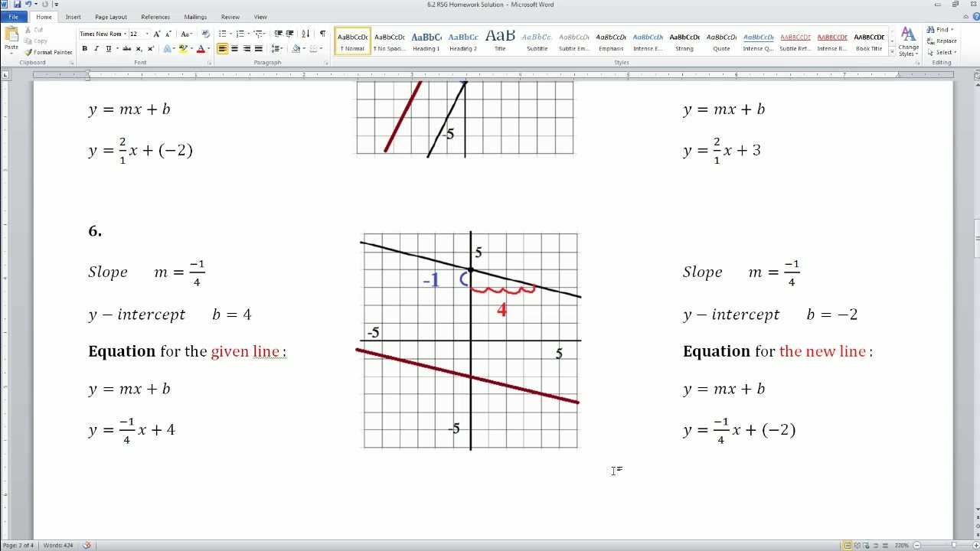The width and height of the screenshot is (980, 551).
Task: Toggle Justify alignment
Action: click(x=259, y=49)
